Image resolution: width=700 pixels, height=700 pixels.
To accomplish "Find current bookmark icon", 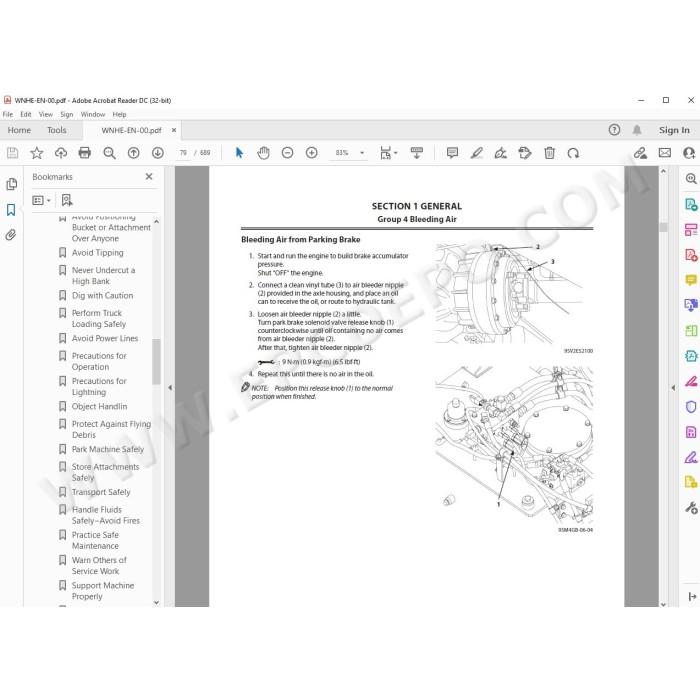I will tap(67, 200).
